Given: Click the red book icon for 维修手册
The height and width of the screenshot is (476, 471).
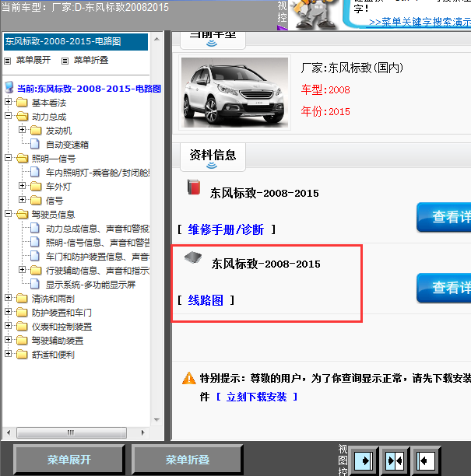Looking at the screenshot, I should pyautogui.click(x=194, y=187).
